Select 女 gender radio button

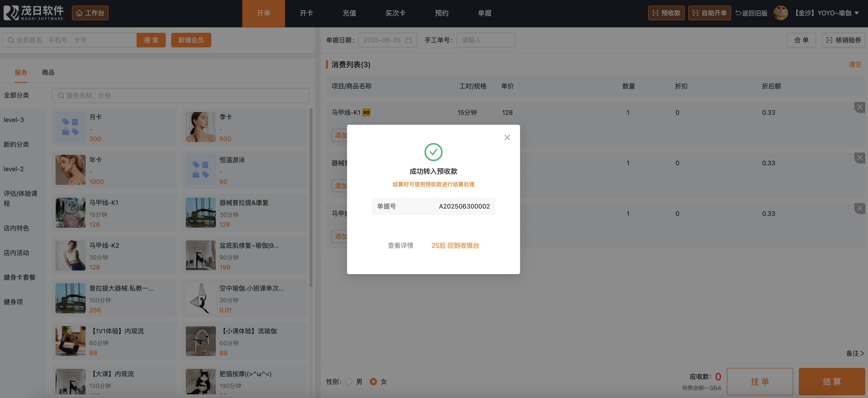[373, 381]
